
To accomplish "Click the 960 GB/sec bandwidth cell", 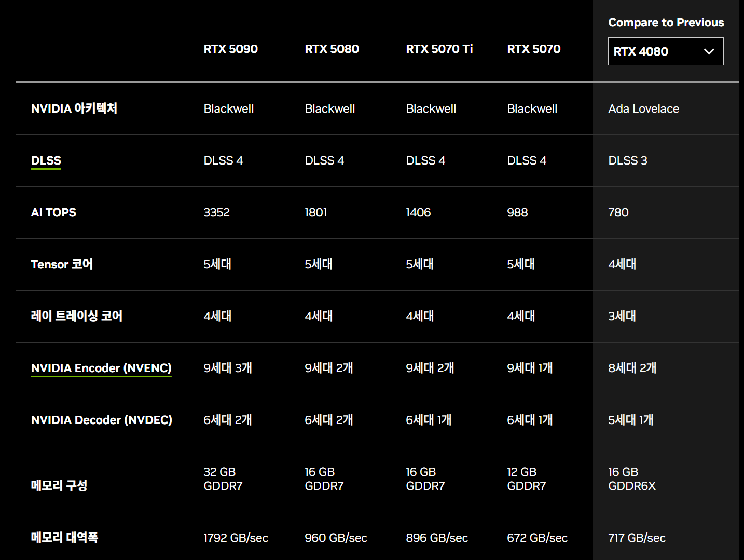I will pos(336,538).
